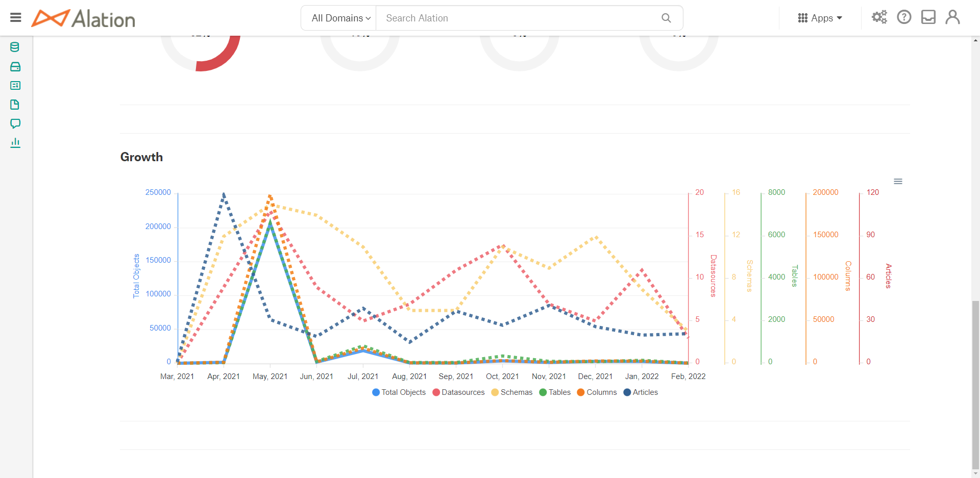This screenshot has width=980, height=478.
Task: Click the search magnifier icon
Action: click(x=666, y=18)
